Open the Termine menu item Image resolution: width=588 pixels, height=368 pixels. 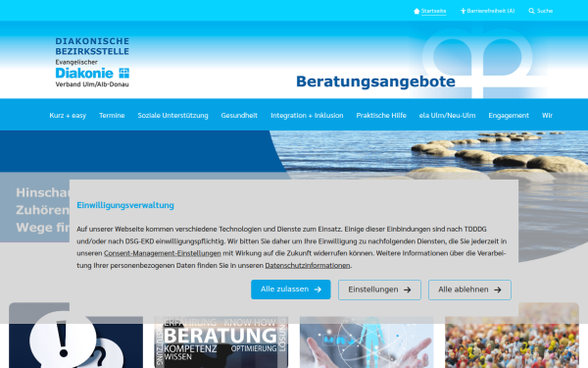[112, 115]
